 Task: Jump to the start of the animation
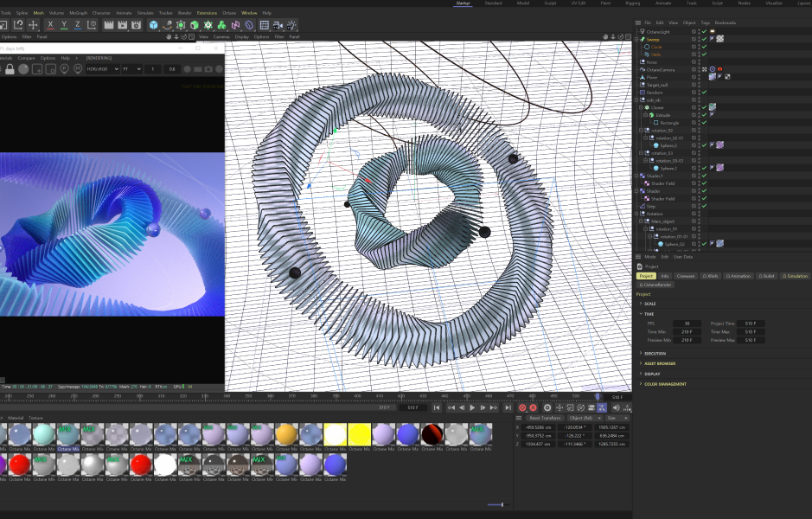point(437,407)
